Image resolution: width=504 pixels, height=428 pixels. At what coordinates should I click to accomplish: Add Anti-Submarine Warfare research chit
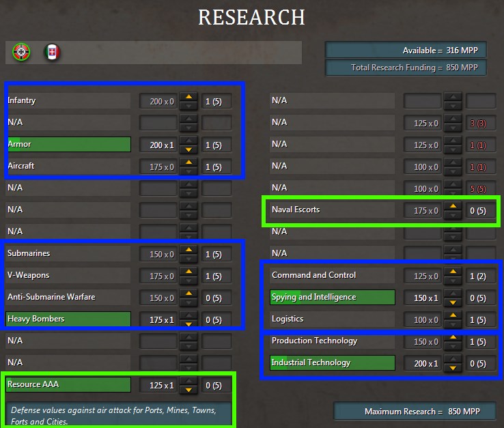coord(188,294)
